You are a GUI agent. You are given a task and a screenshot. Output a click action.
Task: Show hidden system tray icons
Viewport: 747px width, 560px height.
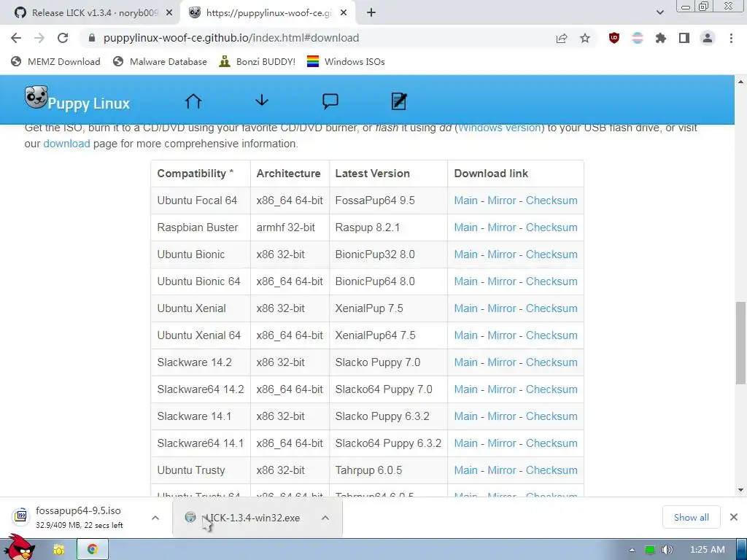632,550
